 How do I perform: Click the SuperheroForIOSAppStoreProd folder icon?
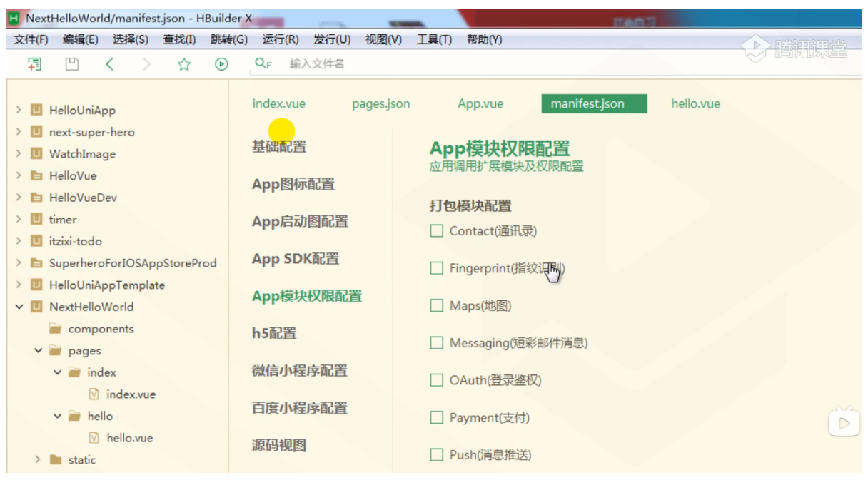tap(36, 263)
